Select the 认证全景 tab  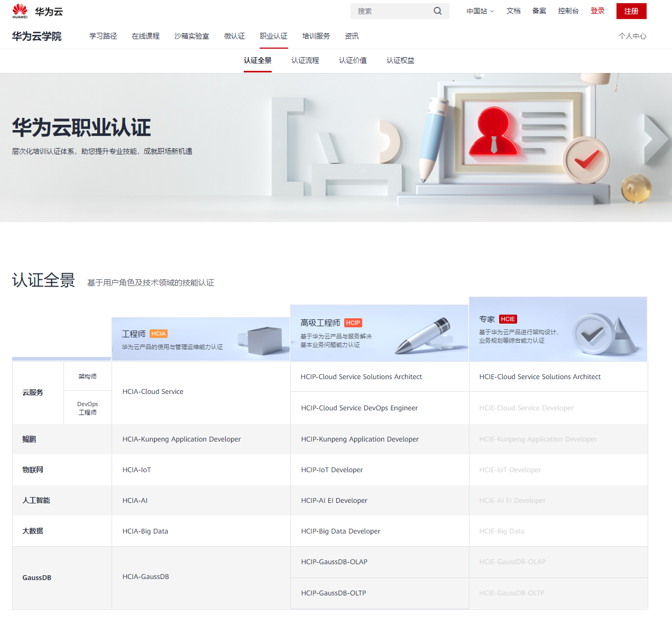[257, 60]
